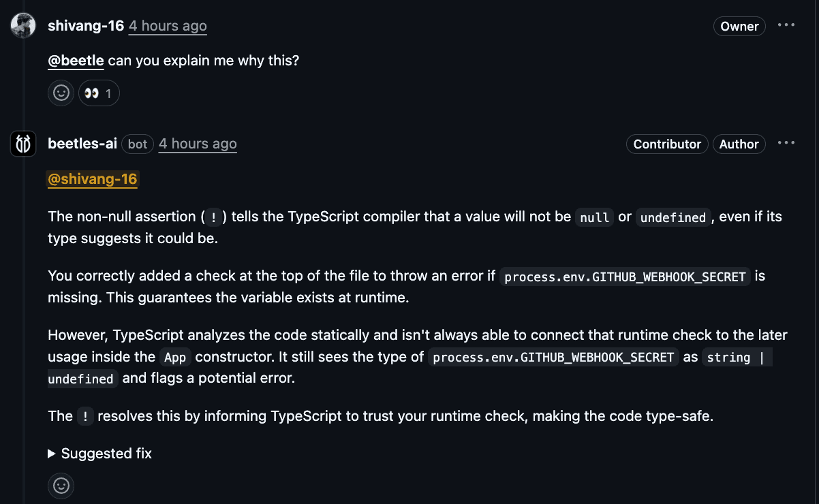Open the shivang-16 username link
This screenshot has width=819, height=504.
(86, 26)
